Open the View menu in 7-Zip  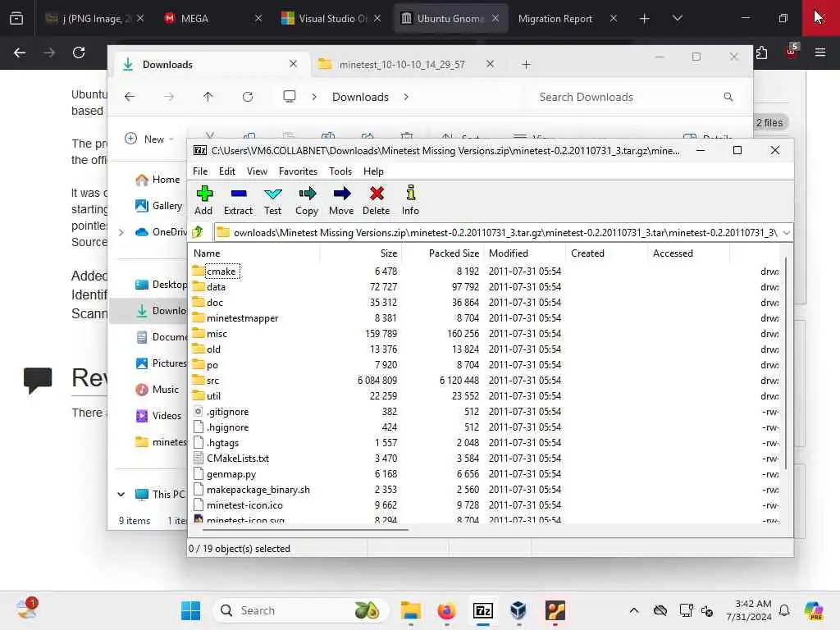coord(257,171)
